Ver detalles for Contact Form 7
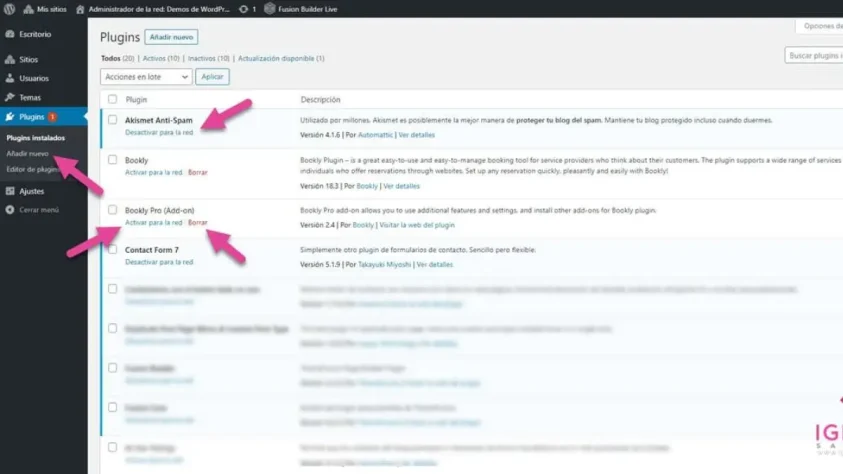 (435, 264)
